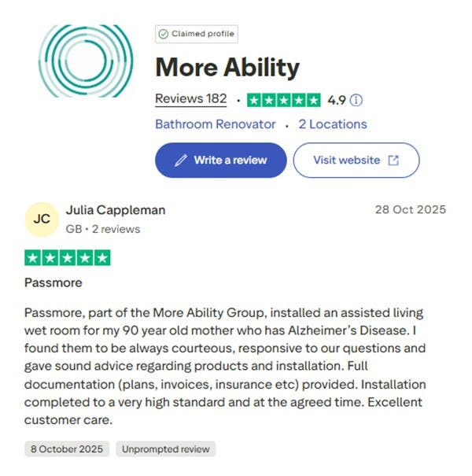Click the review's five-star rating
472x476 pixels.
[68, 257]
